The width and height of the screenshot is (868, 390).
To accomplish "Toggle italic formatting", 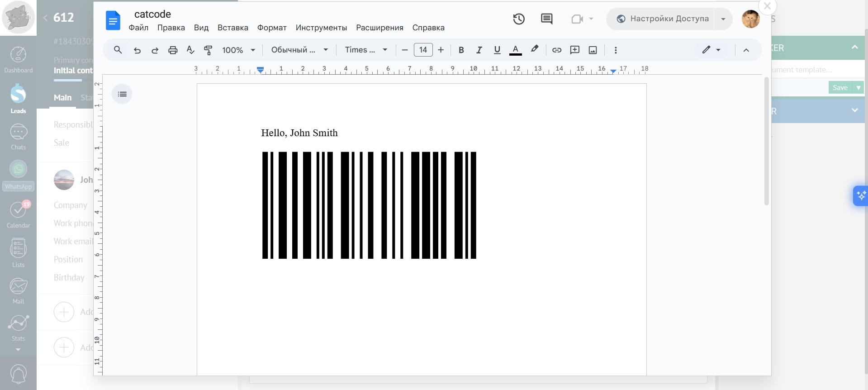I will point(479,50).
